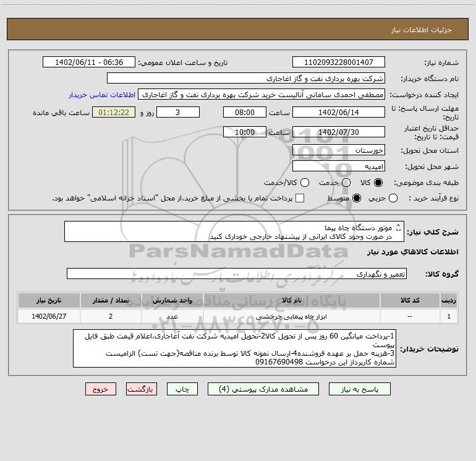Click the توضیحات خریدار notes box

pos(234,348)
